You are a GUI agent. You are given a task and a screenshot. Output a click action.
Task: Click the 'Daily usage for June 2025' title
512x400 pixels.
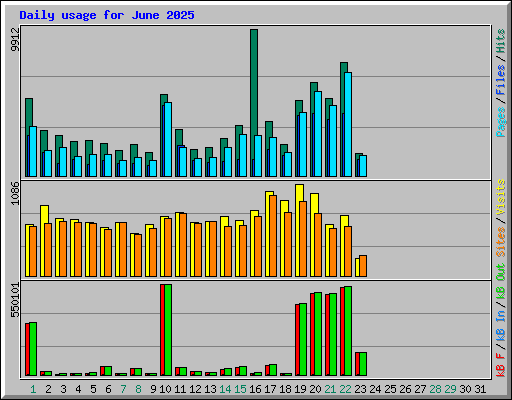point(107,15)
